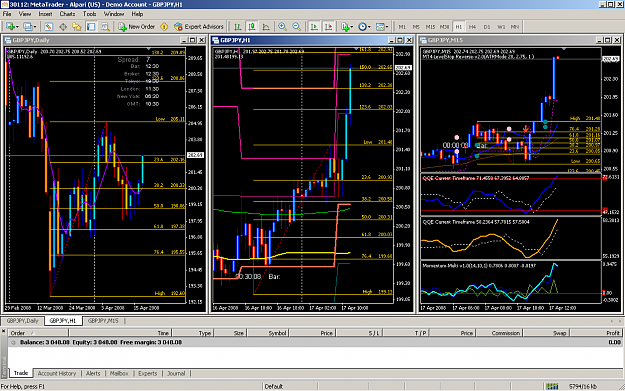Click the connection status bars icon
This screenshot has height=391, width=625.
(x=552, y=386)
